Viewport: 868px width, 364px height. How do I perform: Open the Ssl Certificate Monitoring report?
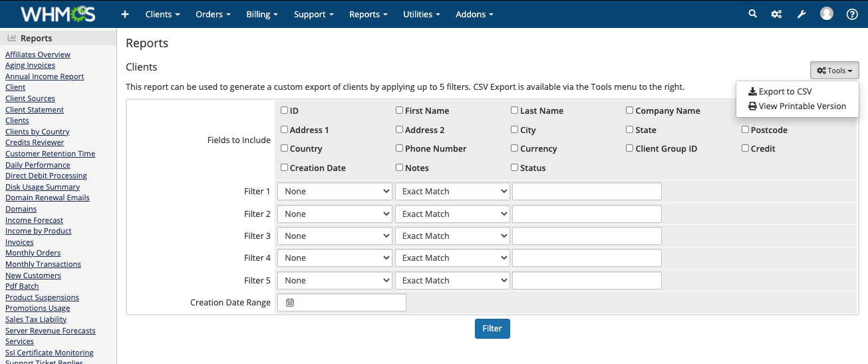[x=49, y=353]
